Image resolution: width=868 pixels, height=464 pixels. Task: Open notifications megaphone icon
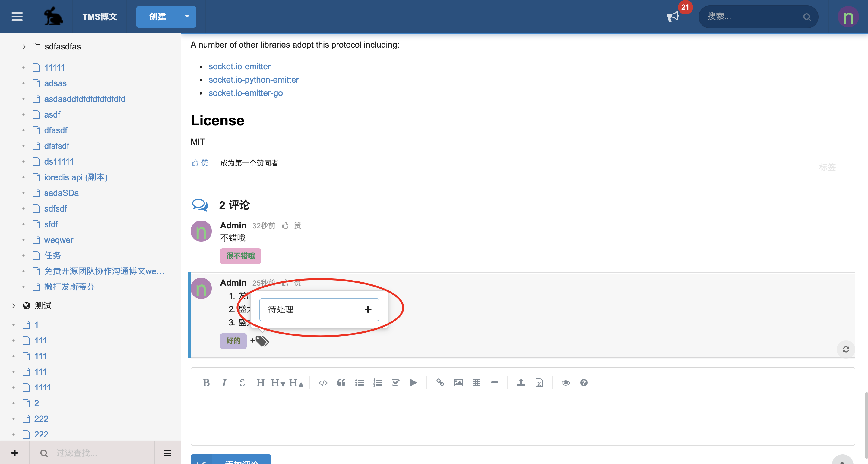click(x=673, y=17)
